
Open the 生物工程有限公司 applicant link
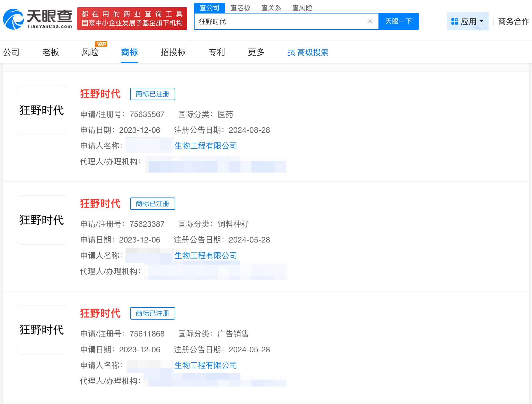point(206,146)
